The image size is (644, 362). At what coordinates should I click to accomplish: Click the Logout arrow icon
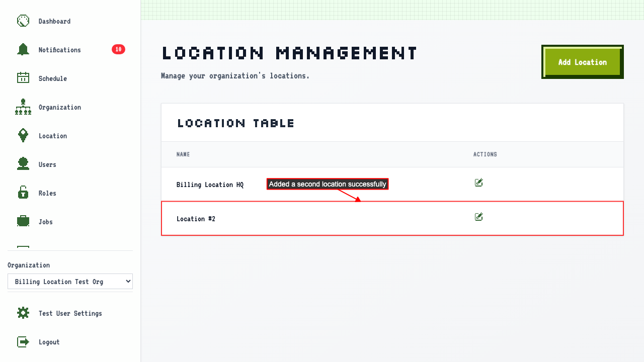[x=23, y=341]
